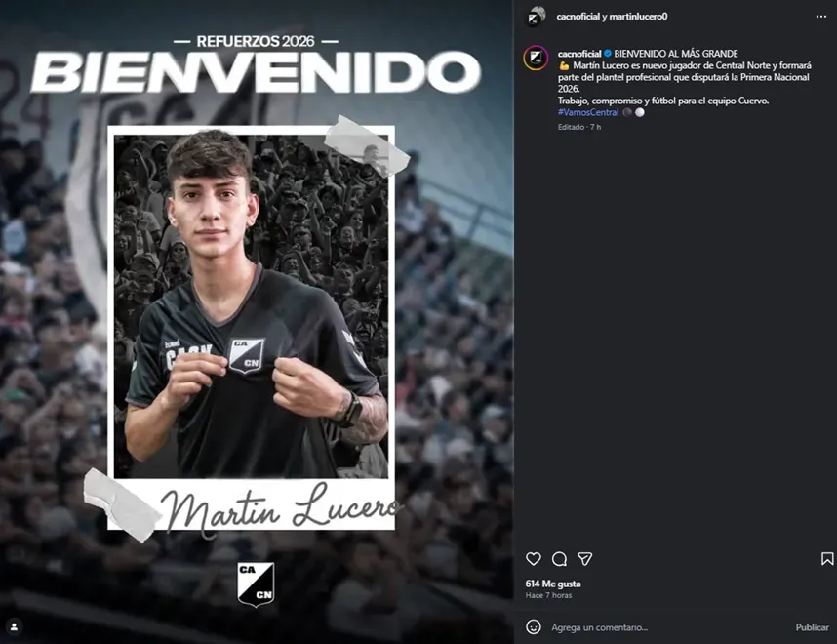Click the Hace 7 horas timestamp
Viewport: 837px width, 644px height.
coord(548,595)
